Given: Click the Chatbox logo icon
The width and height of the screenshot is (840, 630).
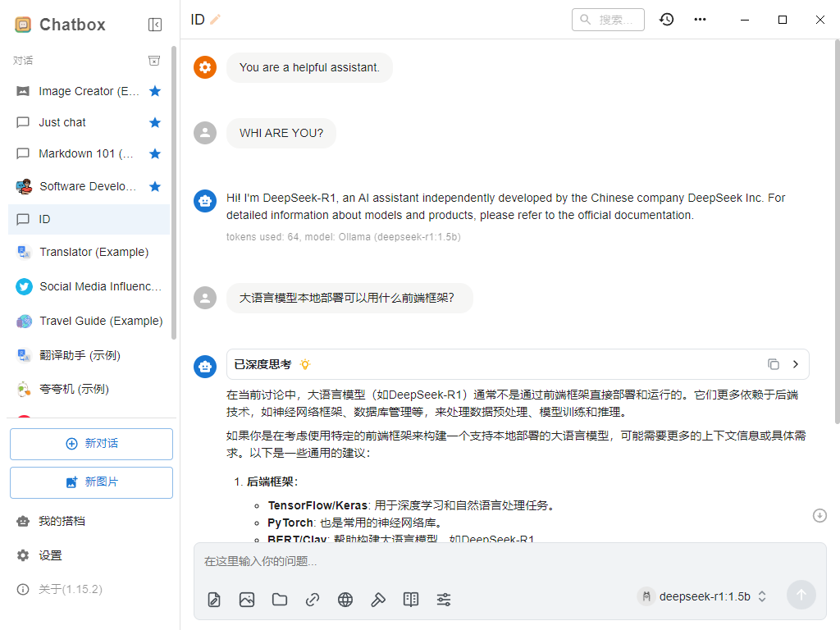Looking at the screenshot, I should (23, 25).
